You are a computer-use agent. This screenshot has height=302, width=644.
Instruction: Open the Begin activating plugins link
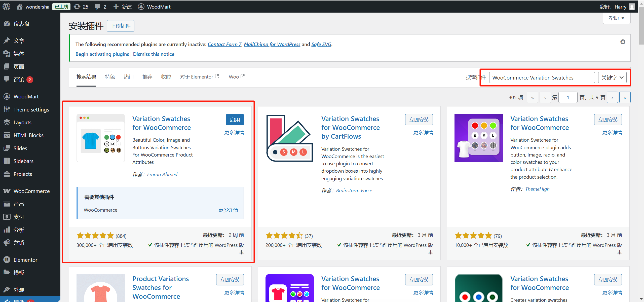click(102, 54)
